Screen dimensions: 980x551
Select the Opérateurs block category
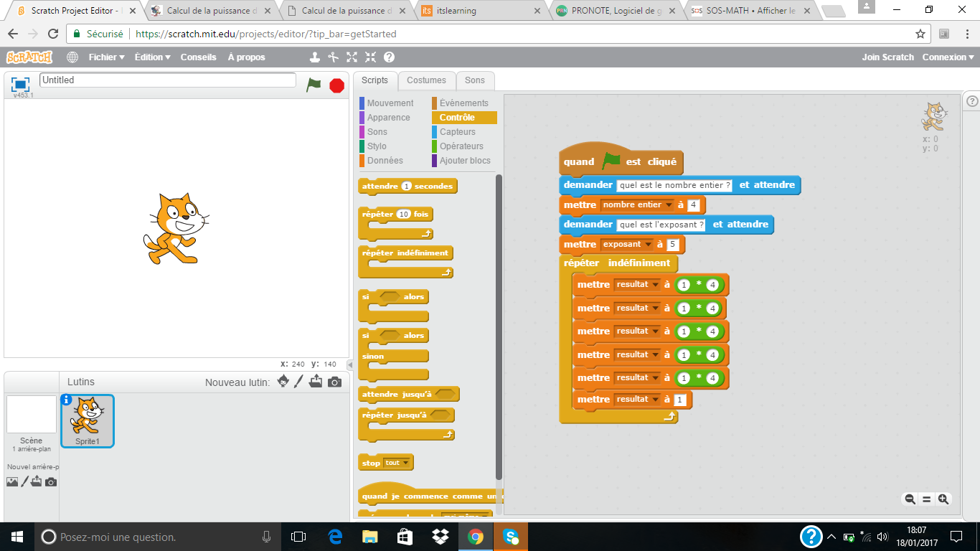click(x=461, y=146)
